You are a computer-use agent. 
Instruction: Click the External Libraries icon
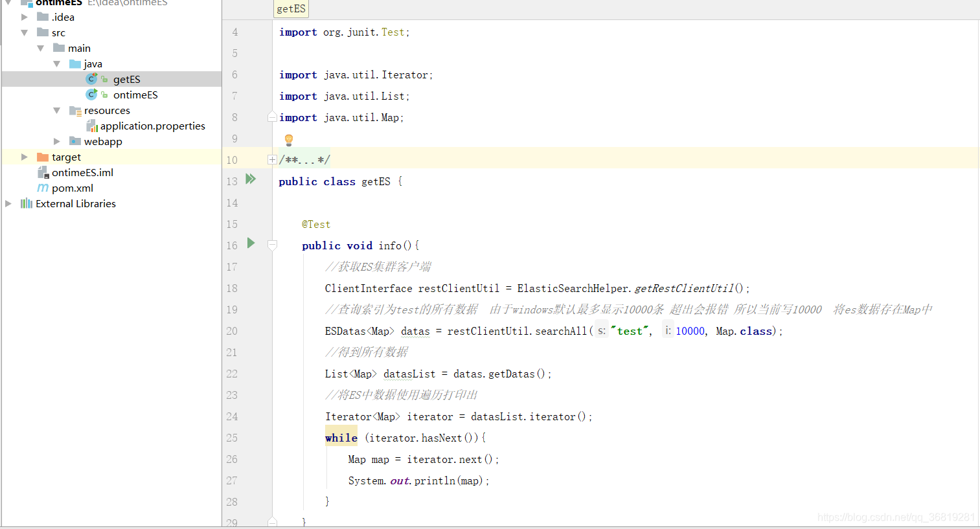tap(27, 203)
